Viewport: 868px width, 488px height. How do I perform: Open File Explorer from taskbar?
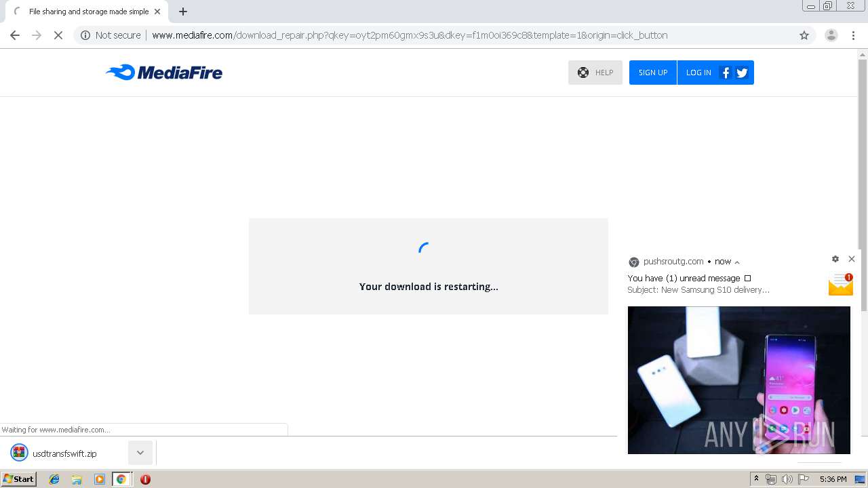pos(77,479)
